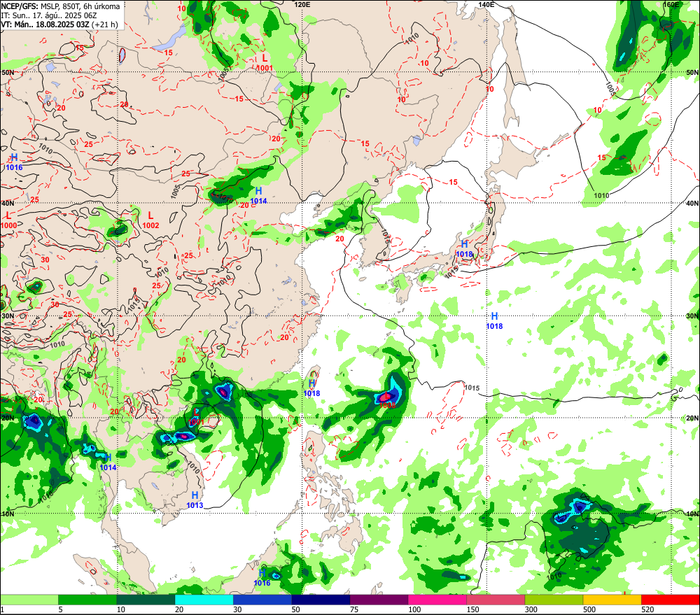The image size is (700, 615).
Task: Click the '140E' longitude label
Action: [486, 4]
